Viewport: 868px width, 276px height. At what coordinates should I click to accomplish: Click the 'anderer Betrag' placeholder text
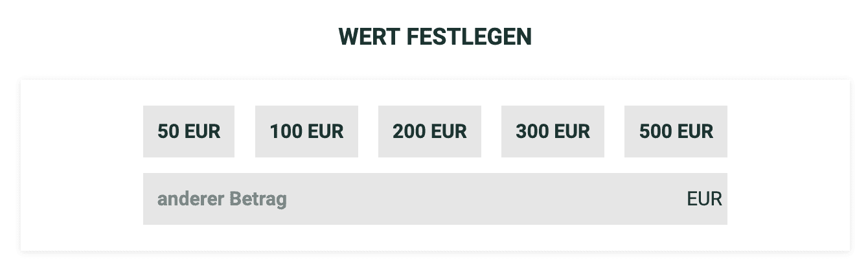222,199
